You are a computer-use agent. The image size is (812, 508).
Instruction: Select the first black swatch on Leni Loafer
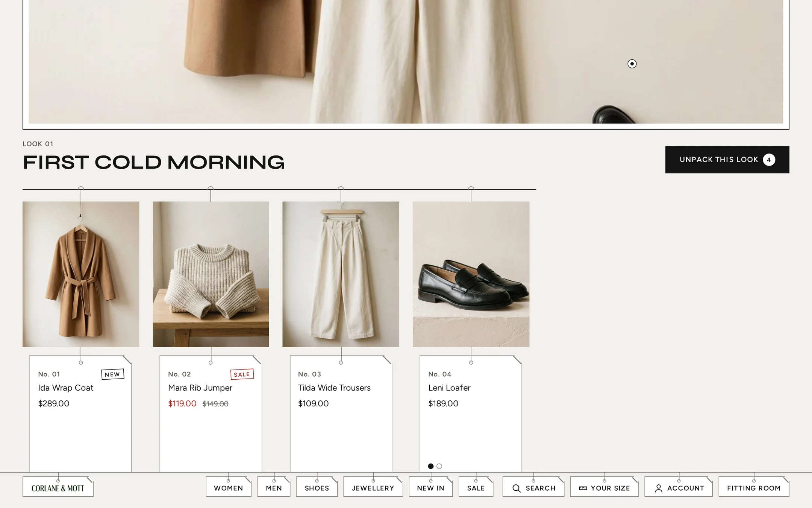(x=431, y=466)
